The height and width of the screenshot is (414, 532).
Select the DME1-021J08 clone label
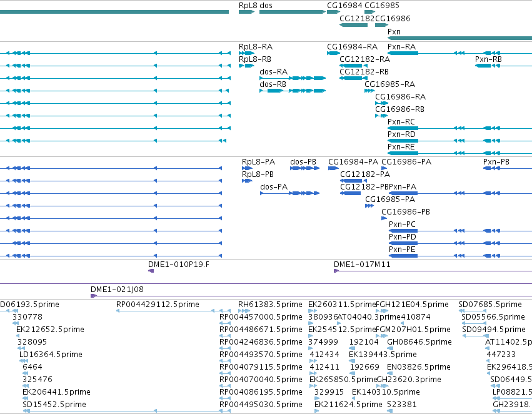117,290
